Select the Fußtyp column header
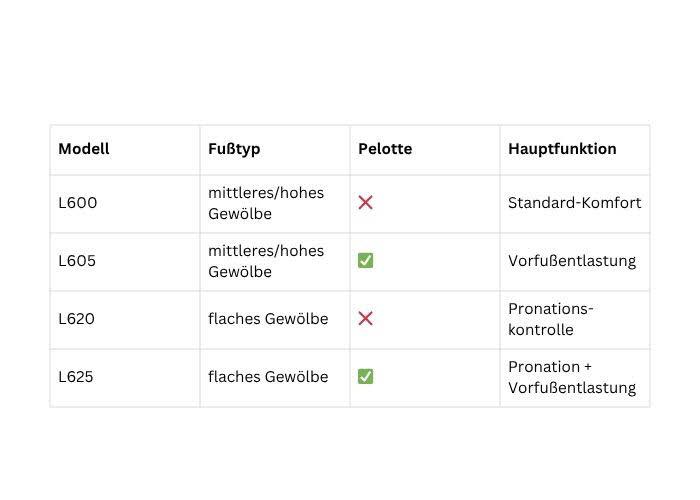 pos(234,149)
